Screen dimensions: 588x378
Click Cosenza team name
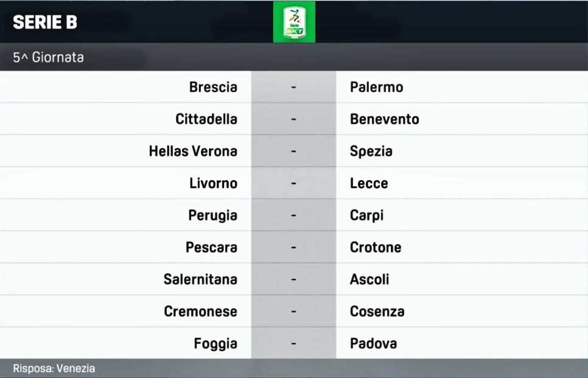377,311
